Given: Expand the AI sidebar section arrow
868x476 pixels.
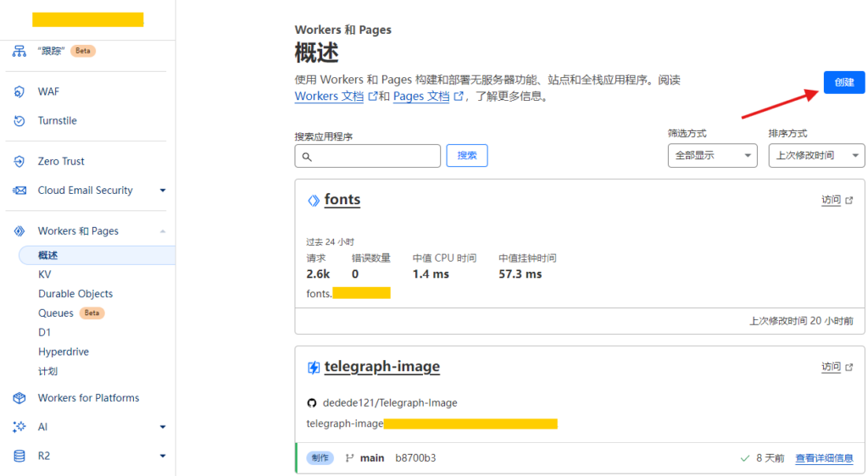Looking at the screenshot, I should (163, 427).
